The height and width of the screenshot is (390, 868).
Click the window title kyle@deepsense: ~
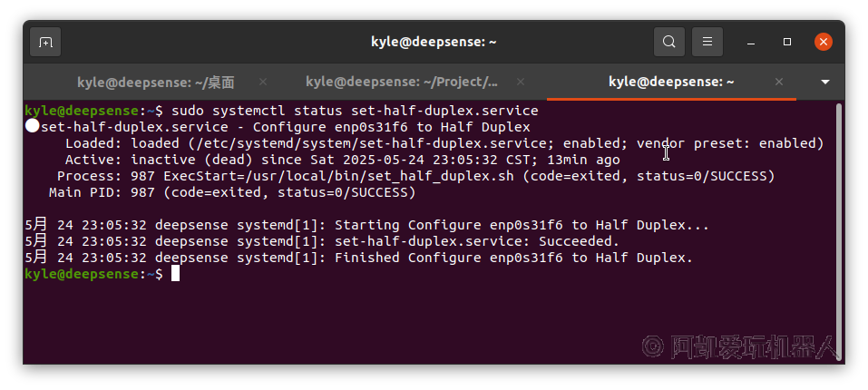tap(434, 42)
